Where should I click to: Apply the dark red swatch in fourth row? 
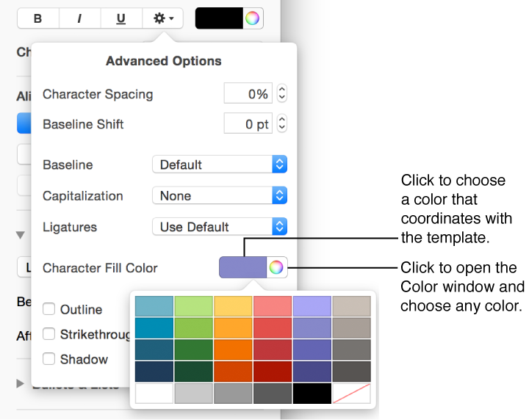coord(273,372)
